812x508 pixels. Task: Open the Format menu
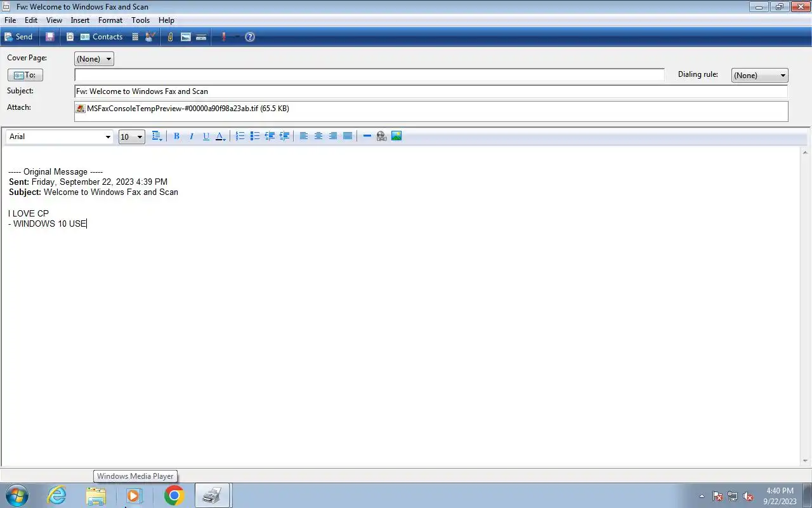[110, 20]
